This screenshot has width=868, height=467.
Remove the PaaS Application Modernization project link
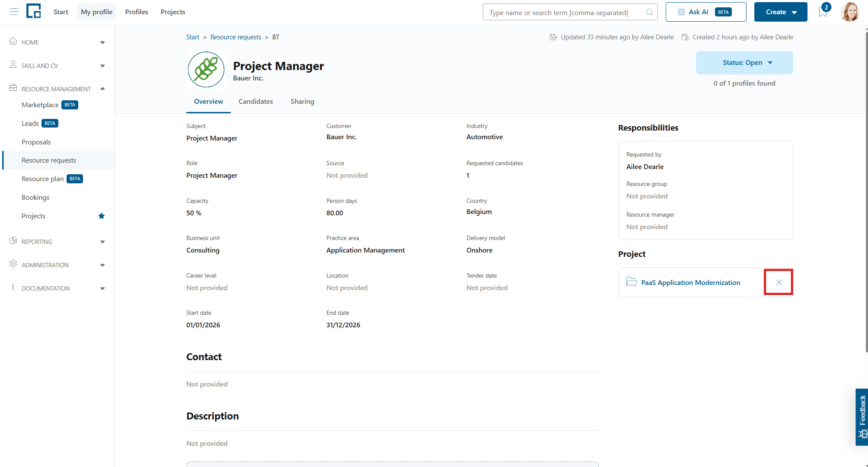[x=779, y=282]
